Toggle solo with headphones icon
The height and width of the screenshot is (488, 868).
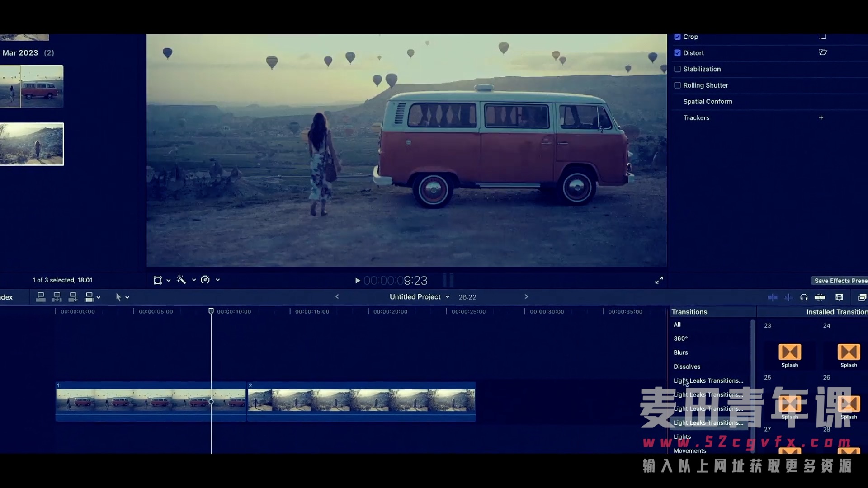(804, 297)
